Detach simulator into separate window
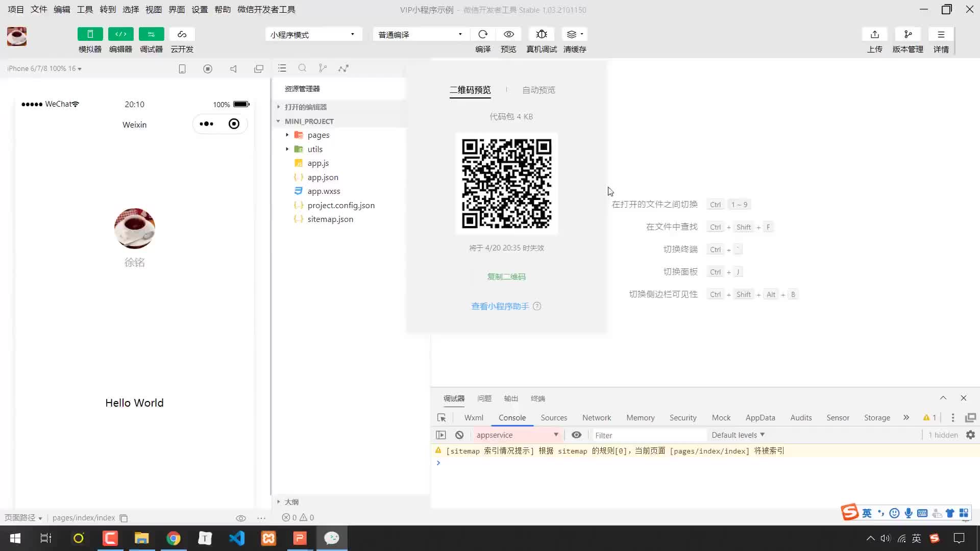The width and height of the screenshot is (980, 551). [x=259, y=68]
